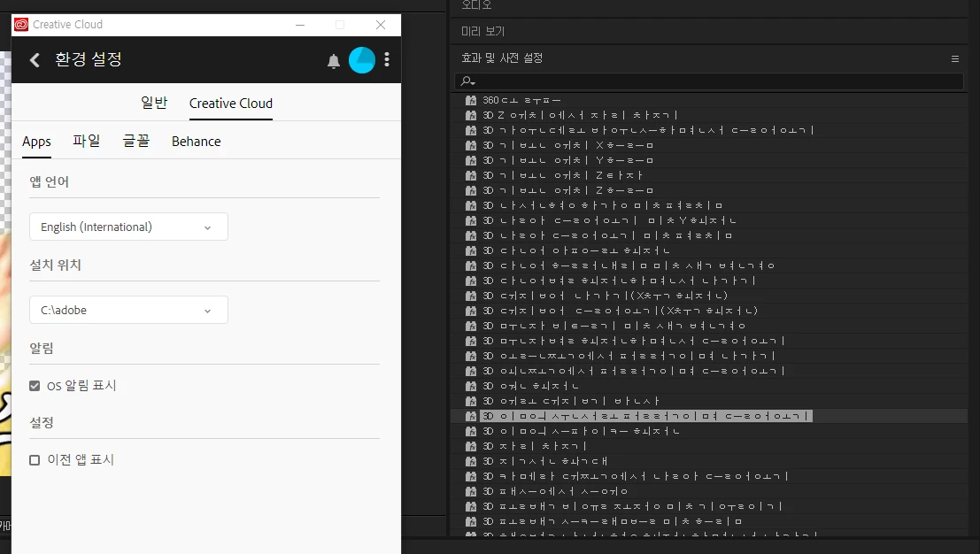Click preset icon for 3D ㄱㅣㅂㅗㄴ ㅇㅟㅊㅣ Zㅌㅏㅈㅏ
This screenshot has width=980, height=554.
[471, 175]
